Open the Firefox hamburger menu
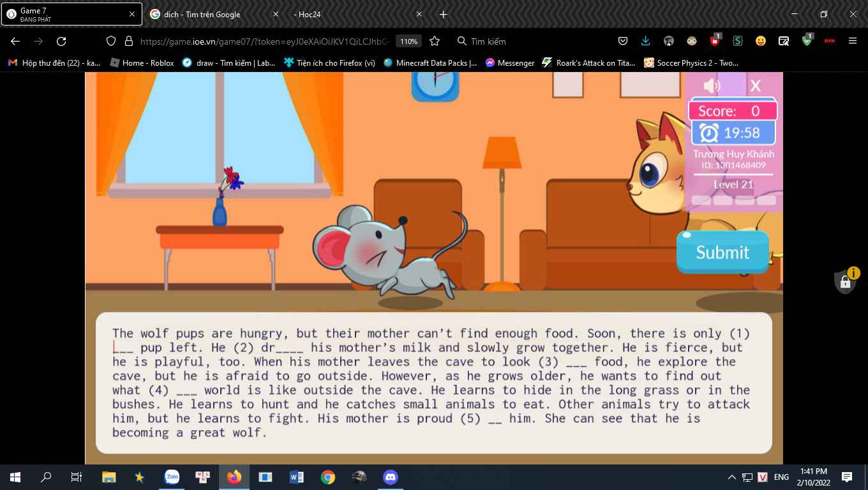The image size is (868, 490). tap(853, 41)
